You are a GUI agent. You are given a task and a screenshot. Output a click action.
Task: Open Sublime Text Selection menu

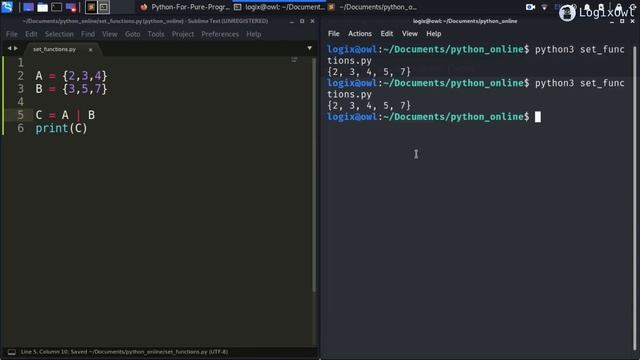[x=59, y=34]
